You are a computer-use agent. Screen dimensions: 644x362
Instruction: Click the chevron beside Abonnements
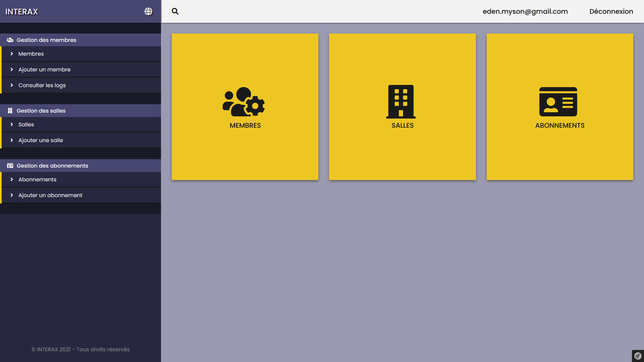point(12,179)
